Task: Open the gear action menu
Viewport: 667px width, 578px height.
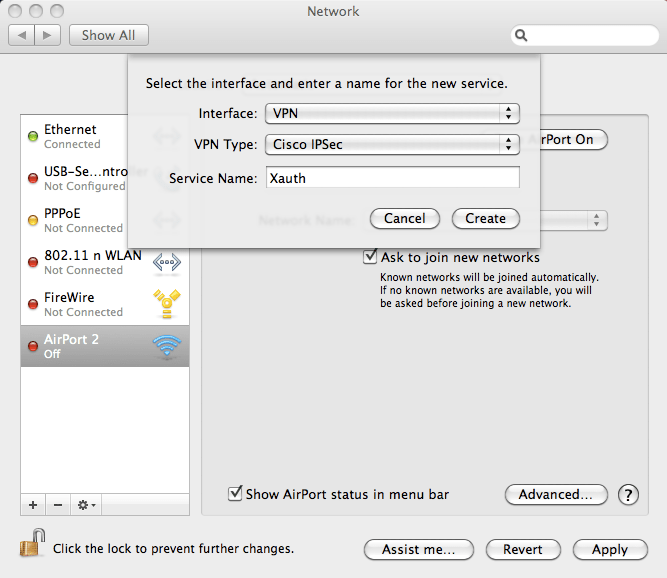Action: (x=86, y=505)
